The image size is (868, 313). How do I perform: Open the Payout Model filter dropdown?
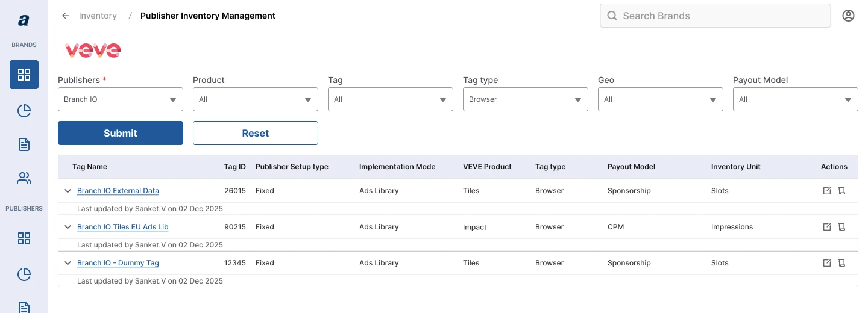(x=796, y=99)
